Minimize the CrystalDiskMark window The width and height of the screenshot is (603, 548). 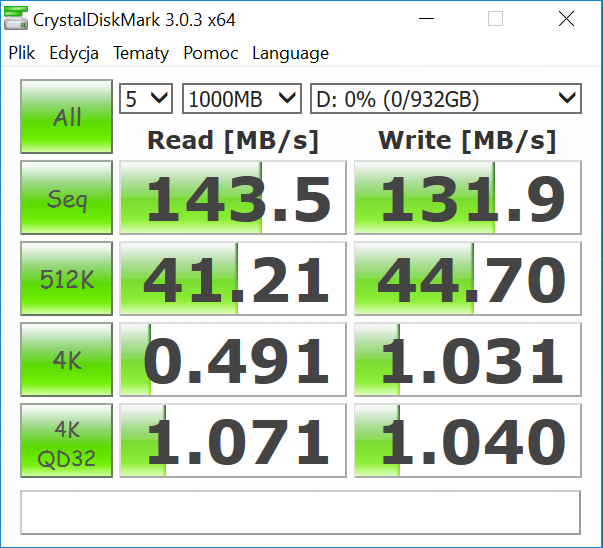pyautogui.click(x=426, y=18)
